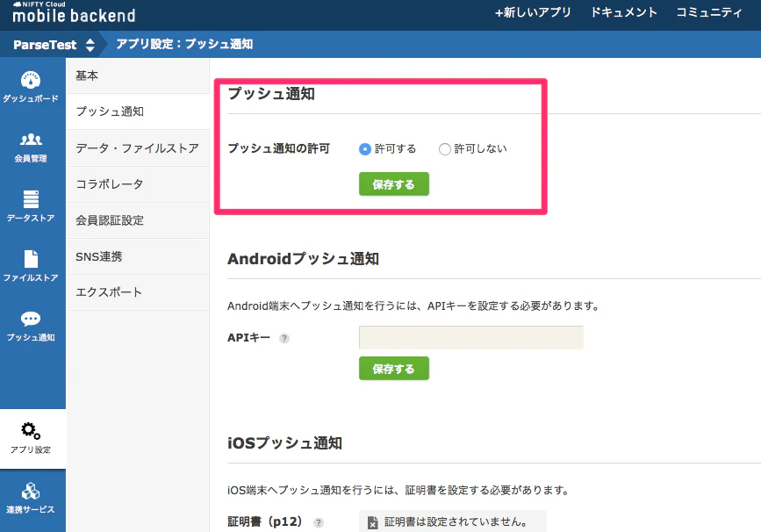Save the Android API key
This screenshot has width=761, height=532.
tap(393, 369)
